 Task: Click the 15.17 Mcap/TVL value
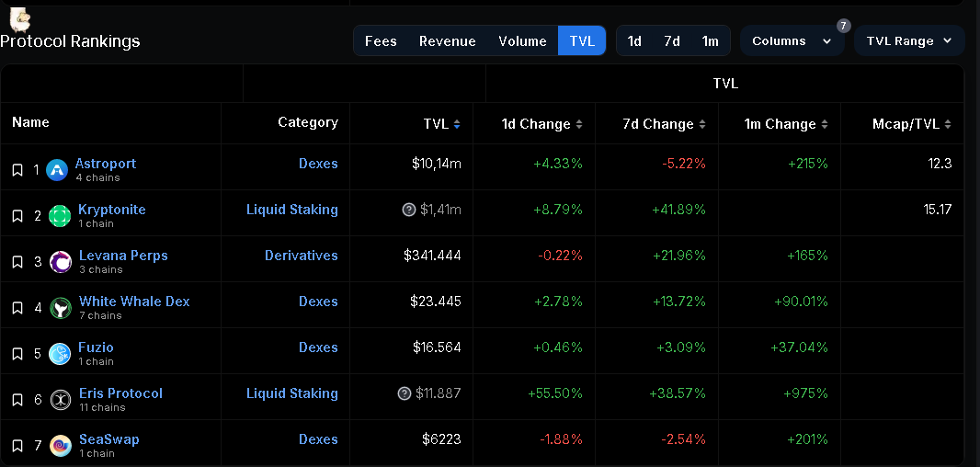click(x=938, y=210)
